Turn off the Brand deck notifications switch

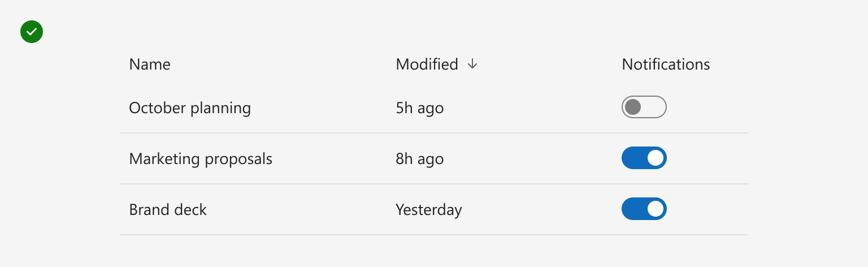point(644,209)
